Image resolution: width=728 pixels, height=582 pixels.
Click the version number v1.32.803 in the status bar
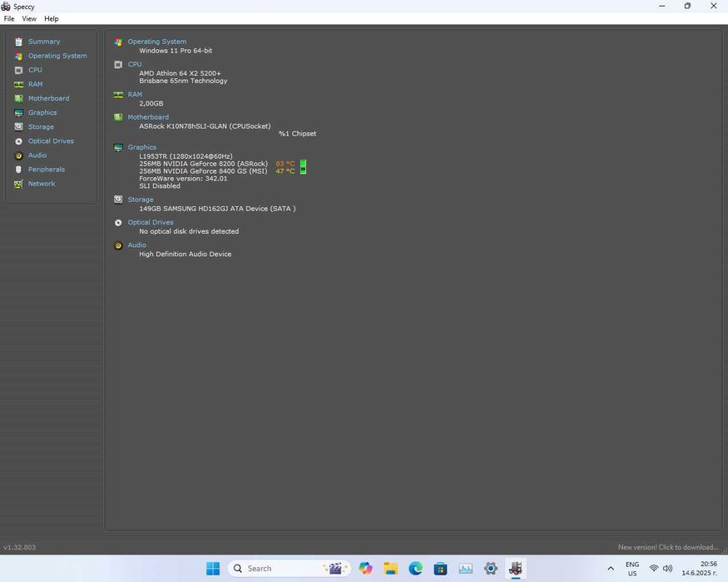19,547
